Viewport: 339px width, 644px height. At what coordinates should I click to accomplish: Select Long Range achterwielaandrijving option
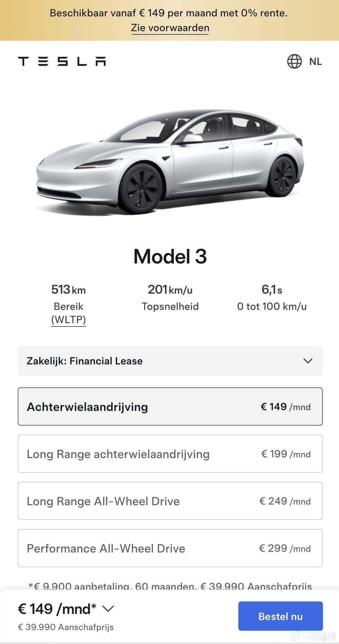pyautogui.click(x=170, y=454)
